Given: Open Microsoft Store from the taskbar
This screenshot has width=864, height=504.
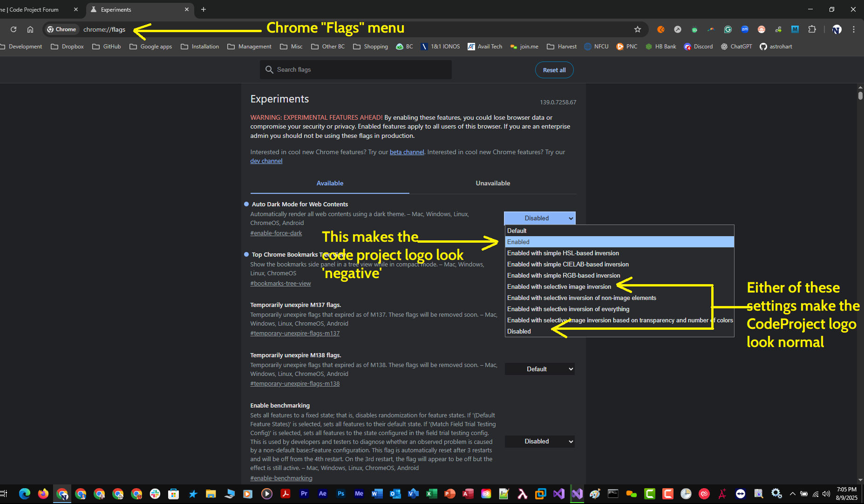Looking at the screenshot, I should [174, 494].
